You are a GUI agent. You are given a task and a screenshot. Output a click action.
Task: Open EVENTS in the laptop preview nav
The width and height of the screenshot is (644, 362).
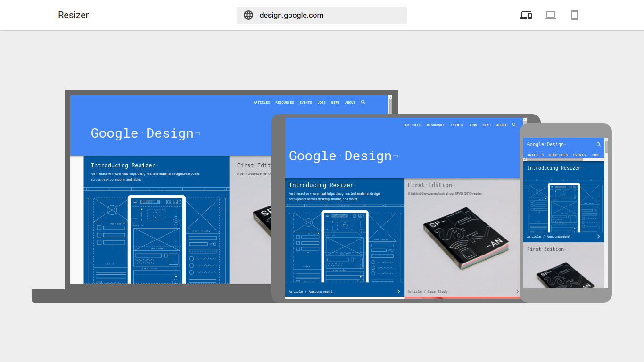click(305, 103)
